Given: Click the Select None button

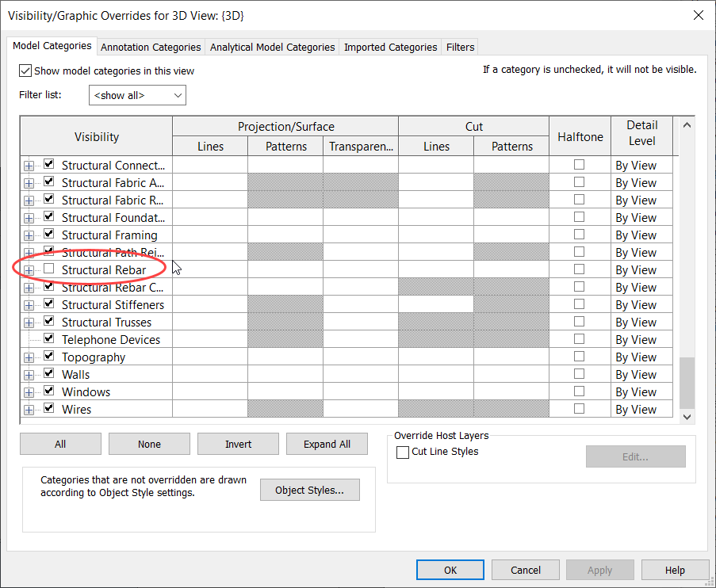Looking at the screenshot, I should click(x=149, y=444).
